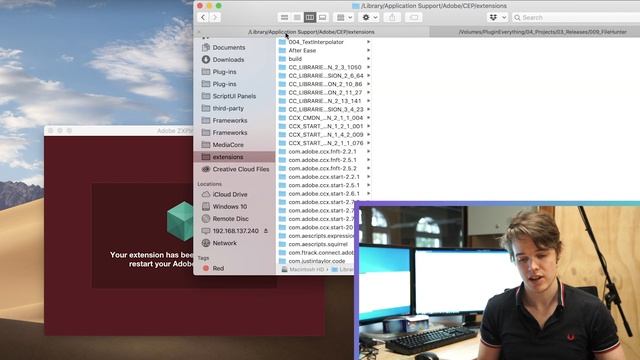Select com.aescripts.squirrel folder
Screen dimensions: 640x360
(x=318, y=244)
